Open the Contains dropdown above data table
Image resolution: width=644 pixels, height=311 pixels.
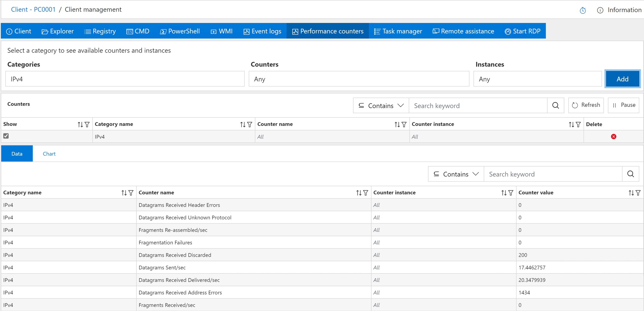456,174
